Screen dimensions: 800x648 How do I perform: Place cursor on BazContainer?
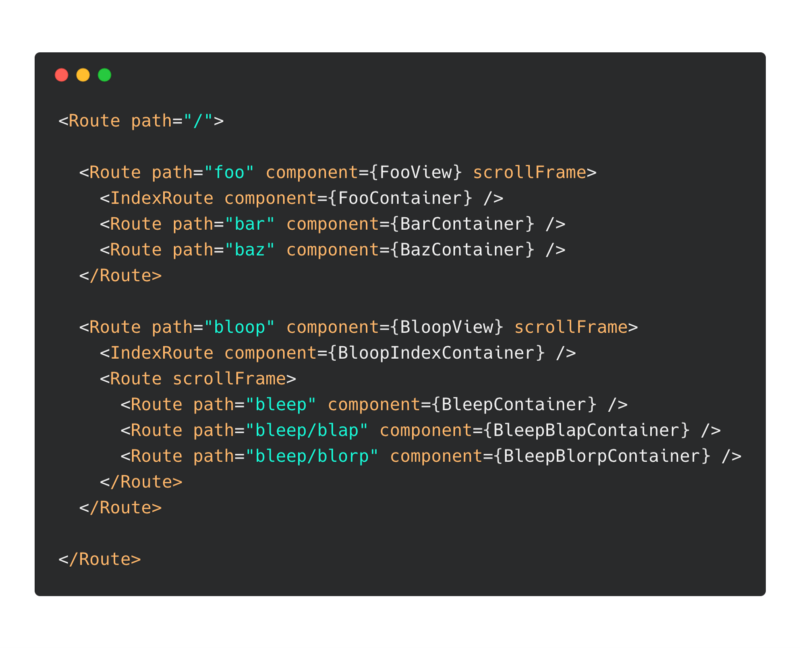[473, 250]
